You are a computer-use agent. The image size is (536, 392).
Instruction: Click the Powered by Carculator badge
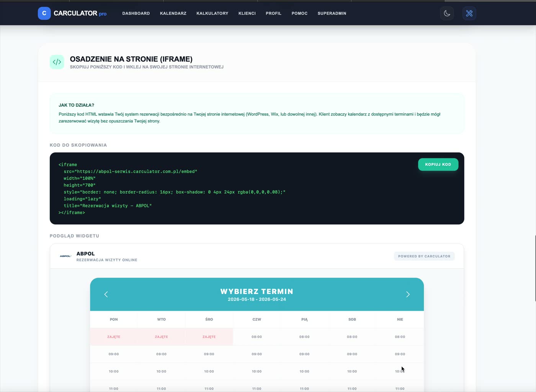click(424, 256)
